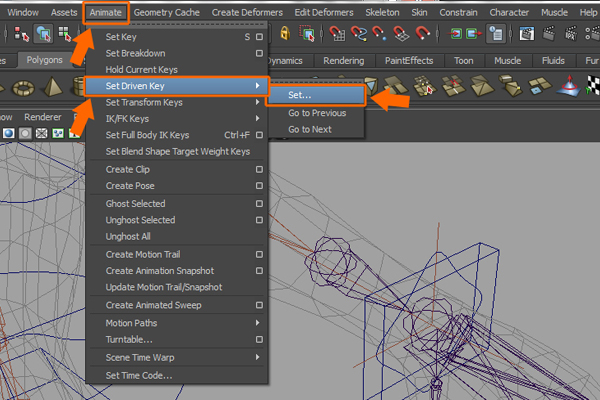
Task: Click the blue sphere shading icon in viewport panel
Action: coord(8,133)
